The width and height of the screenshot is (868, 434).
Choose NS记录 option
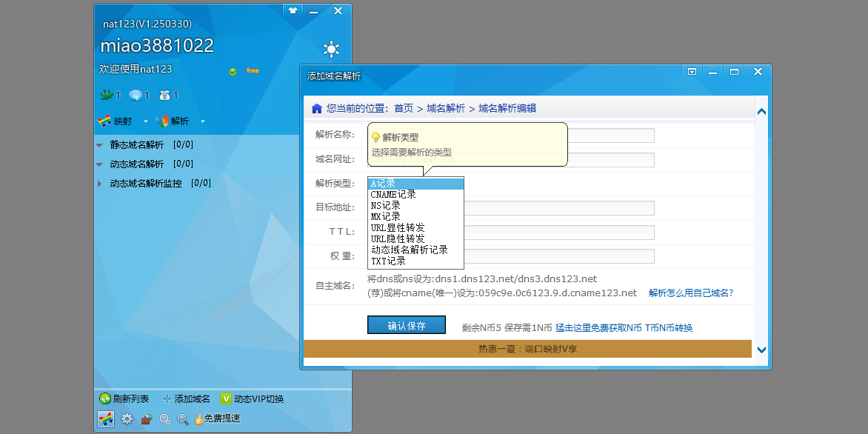click(415, 206)
